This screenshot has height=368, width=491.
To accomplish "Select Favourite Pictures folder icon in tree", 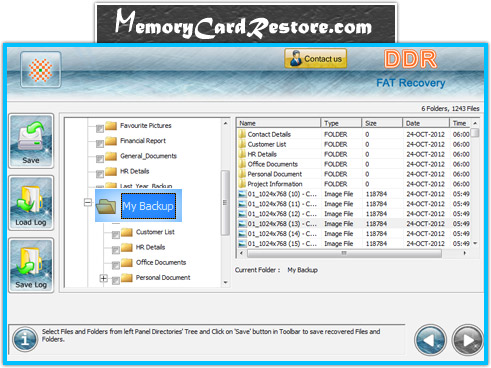I will tap(111, 126).
